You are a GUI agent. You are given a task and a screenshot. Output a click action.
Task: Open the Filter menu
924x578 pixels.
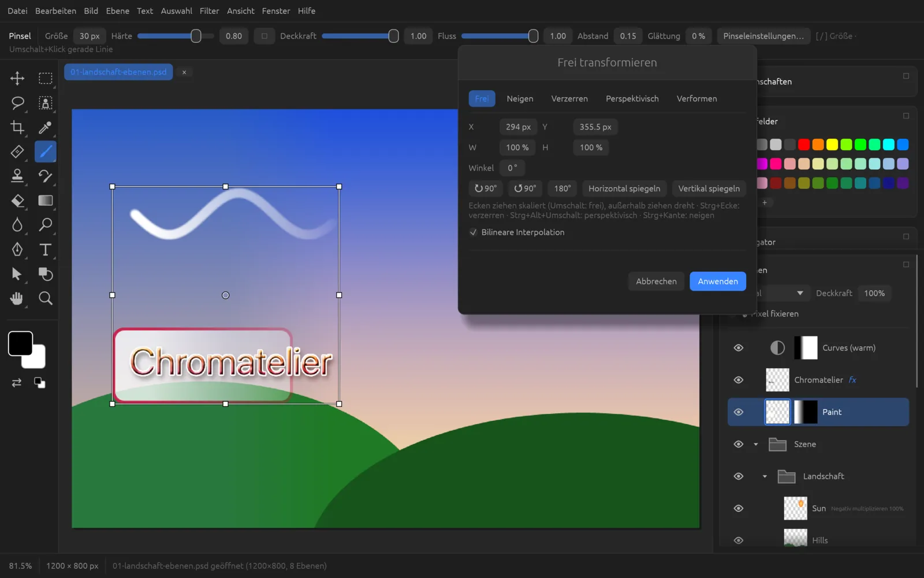pyautogui.click(x=209, y=11)
